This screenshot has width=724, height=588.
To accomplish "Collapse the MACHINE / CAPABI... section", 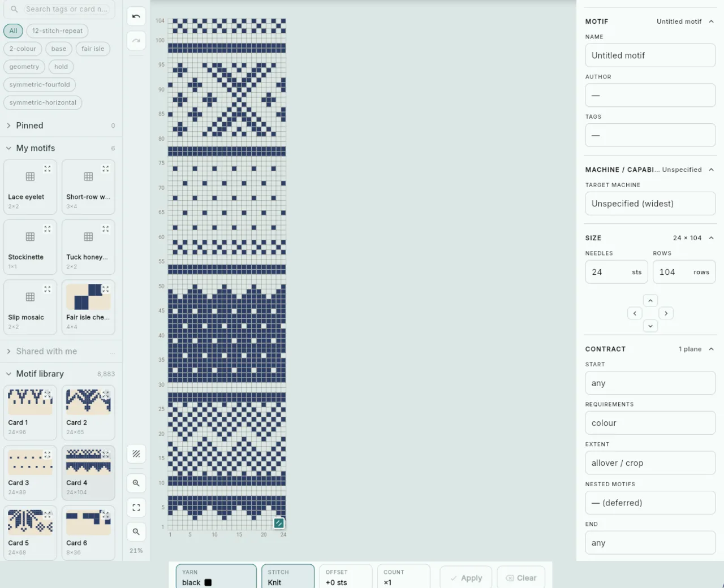I will 711,170.
